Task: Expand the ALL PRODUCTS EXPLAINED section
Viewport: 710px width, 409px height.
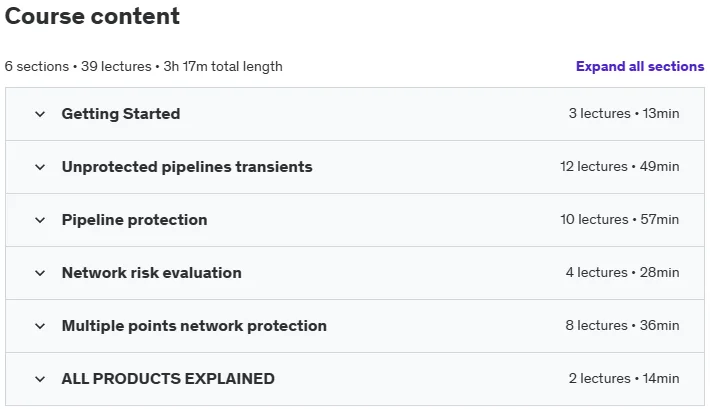Action: pyautogui.click(x=168, y=379)
